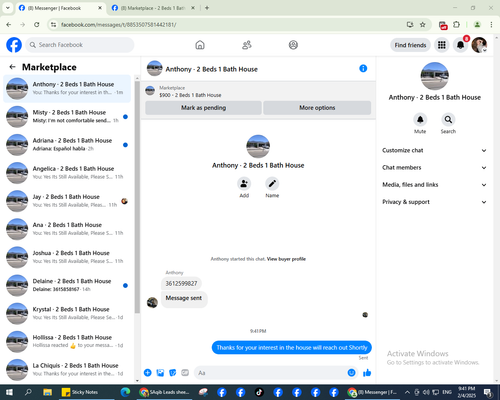Reload the page in browser toolbar
The image size is (500, 400).
(x=37, y=25)
